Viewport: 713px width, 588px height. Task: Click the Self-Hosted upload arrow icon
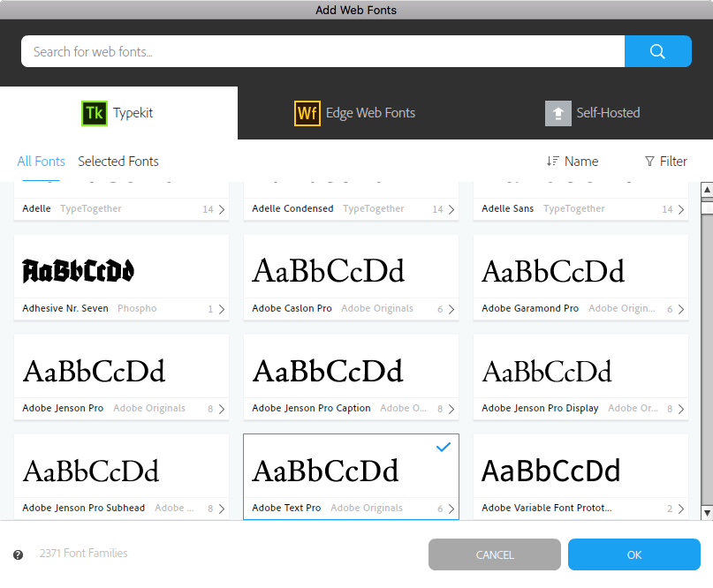[558, 113]
